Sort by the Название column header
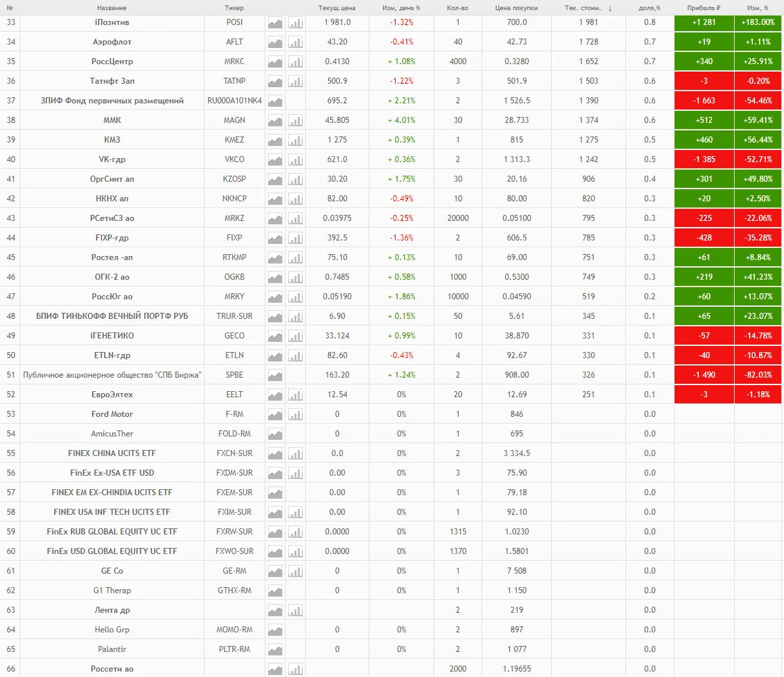 [x=111, y=8]
